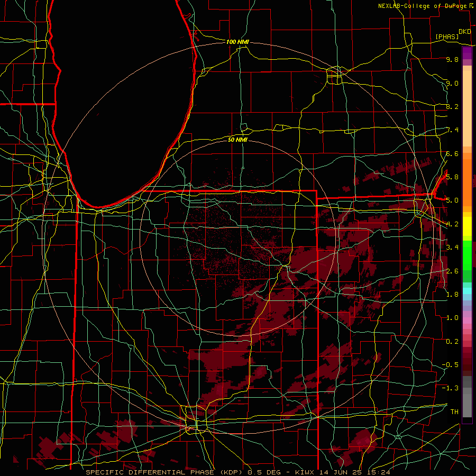The height and width of the screenshot is (476, 476).
Task: Click the 5.8 scale value
Action: pyautogui.click(x=452, y=177)
